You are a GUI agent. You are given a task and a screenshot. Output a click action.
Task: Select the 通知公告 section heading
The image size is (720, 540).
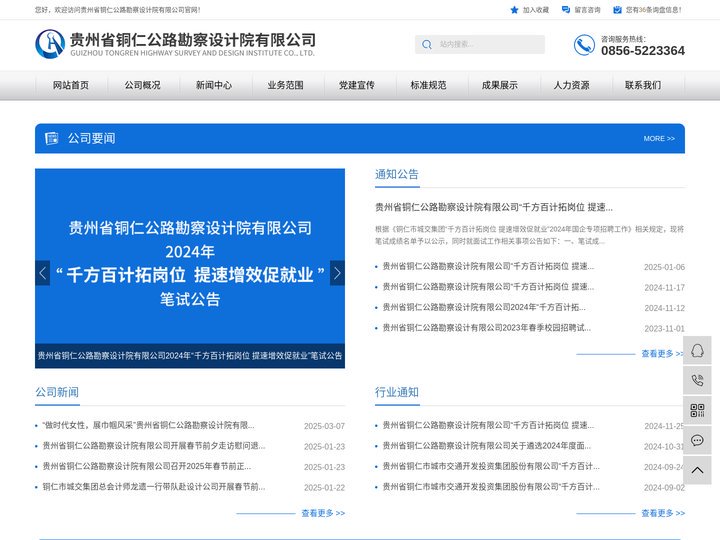[x=397, y=174]
